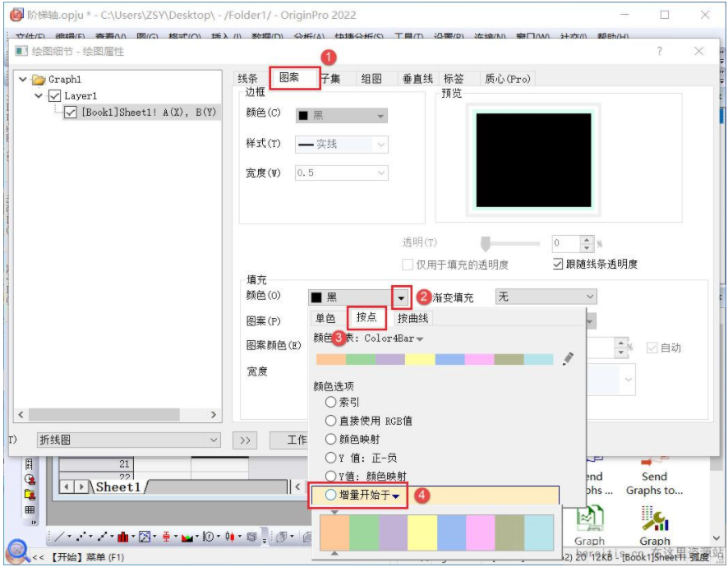Switch to the 线条 tab

tap(247, 79)
